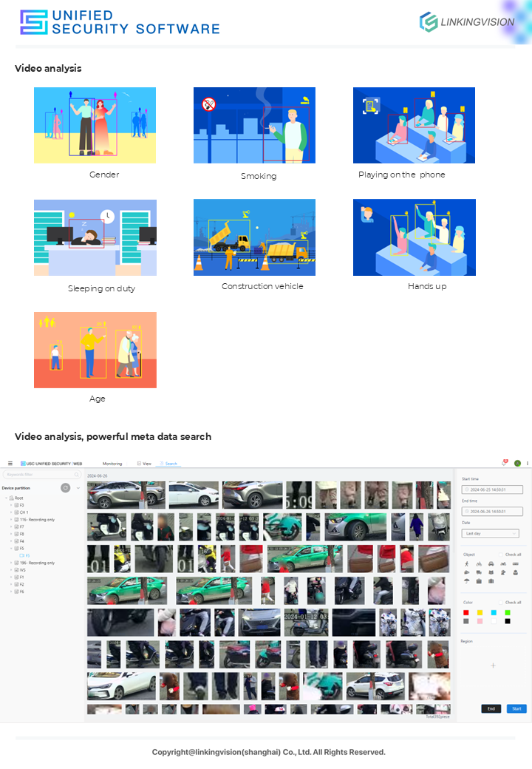The height and width of the screenshot is (769, 532).
Task: Select the bicycle object filter icon
Action: point(479,563)
